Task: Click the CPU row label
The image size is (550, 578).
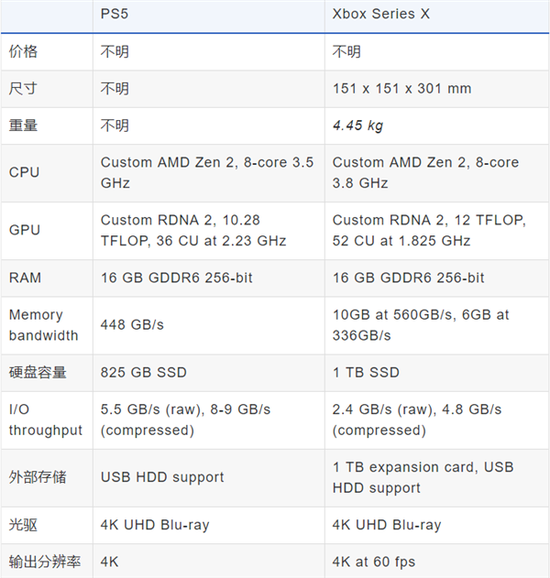Action: [24, 173]
